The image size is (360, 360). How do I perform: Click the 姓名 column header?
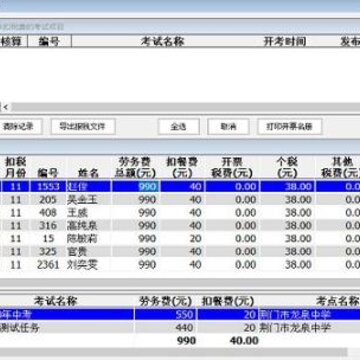[x=88, y=173]
